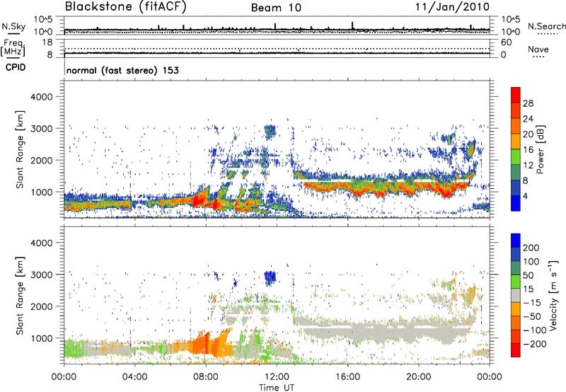This screenshot has width=566, height=392.
Task: Click the '12:00' time axis tick label
Action: tap(277, 377)
